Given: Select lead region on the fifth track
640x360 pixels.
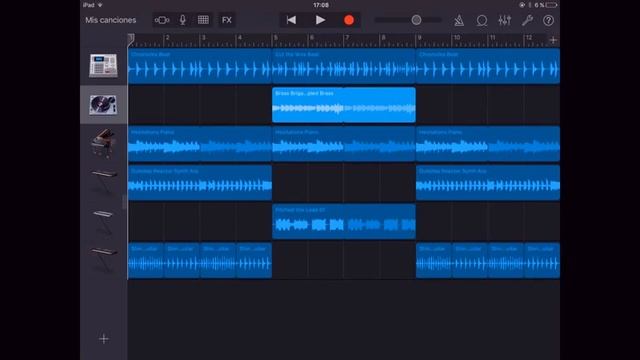Looking at the screenshot, I should tap(344, 222).
